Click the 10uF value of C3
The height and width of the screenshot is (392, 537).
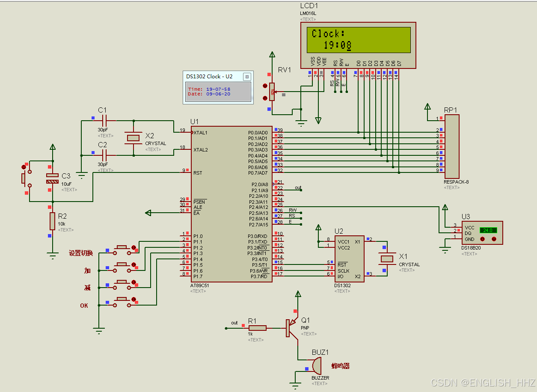[66, 184]
